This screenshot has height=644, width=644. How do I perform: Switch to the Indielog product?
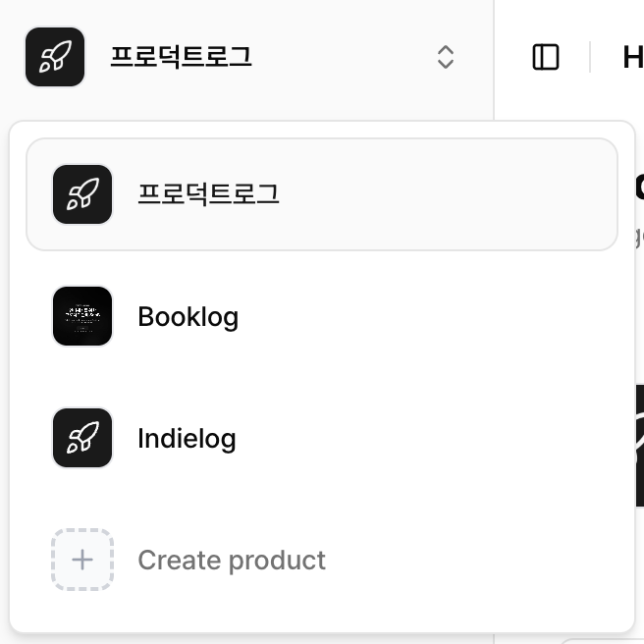[x=187, y=438]
